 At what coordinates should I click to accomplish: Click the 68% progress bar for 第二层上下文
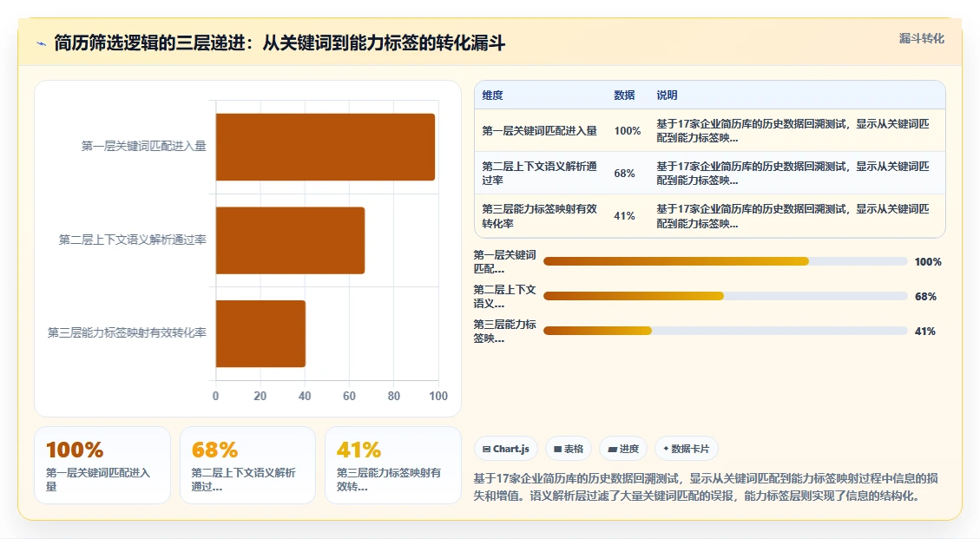725,296
